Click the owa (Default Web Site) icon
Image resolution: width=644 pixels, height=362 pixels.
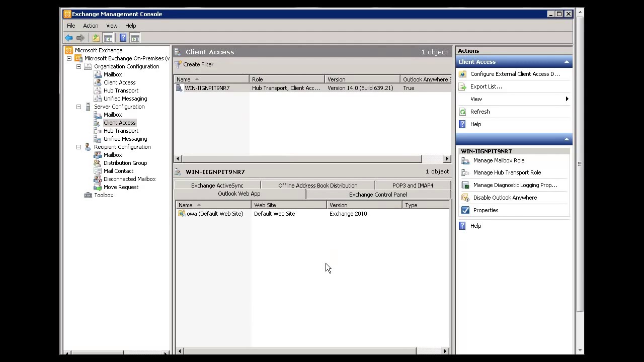point(182,214)
